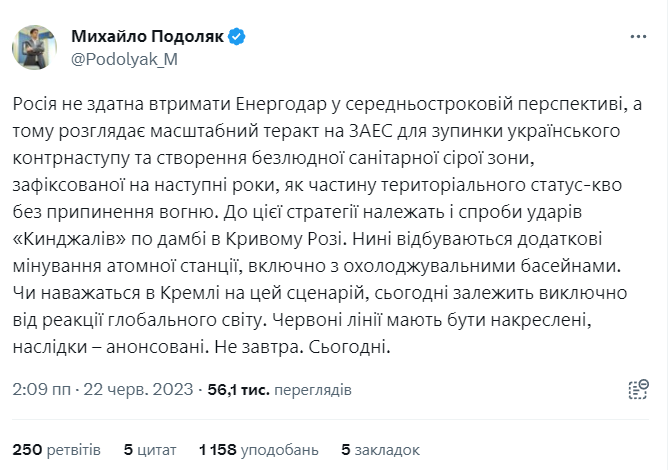Screen dimensions: 668x470
Task: Click the blue verified checkmark badge
Action: click(236, 37)
